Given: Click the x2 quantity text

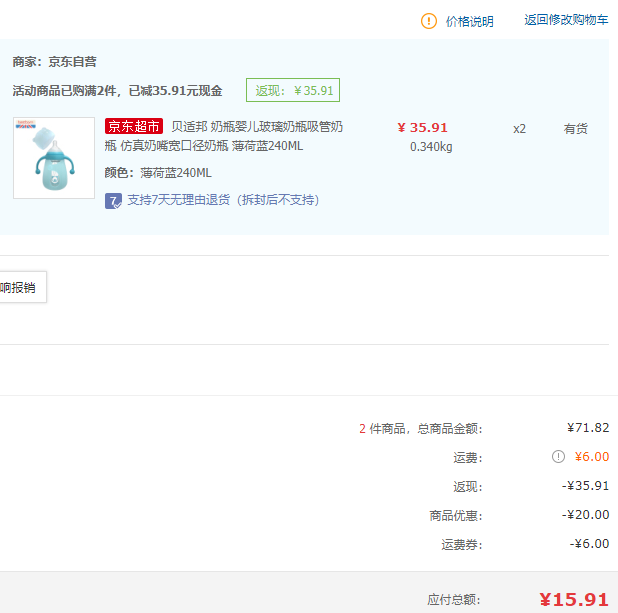Looking at the screenshot, I should (519, 129).
